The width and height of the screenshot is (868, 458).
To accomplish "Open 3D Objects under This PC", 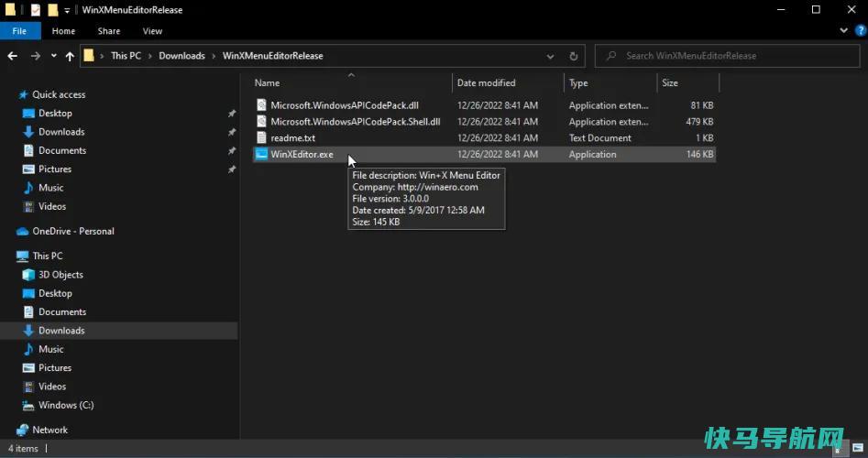I will click(60, 275).
